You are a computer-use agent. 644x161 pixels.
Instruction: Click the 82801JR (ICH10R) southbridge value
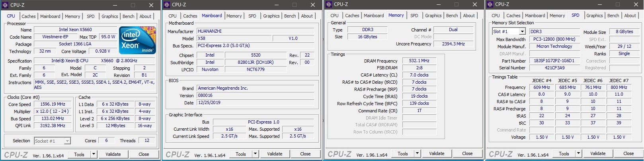[256, 62]
